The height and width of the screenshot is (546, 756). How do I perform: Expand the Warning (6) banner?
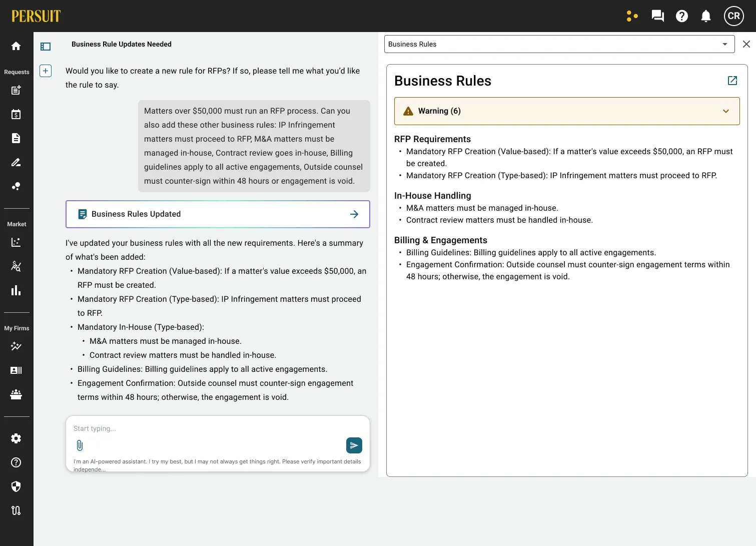coord(567,111)
